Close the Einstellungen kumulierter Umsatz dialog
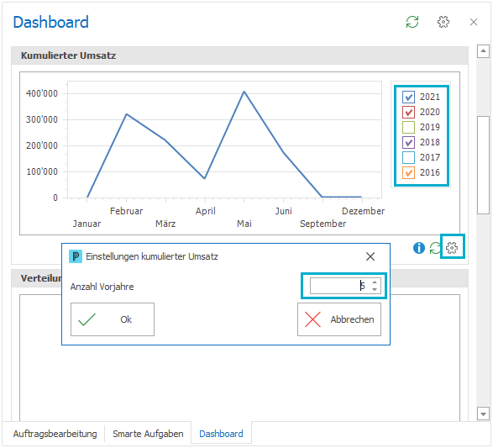493x448 pixels. [370, 256]
